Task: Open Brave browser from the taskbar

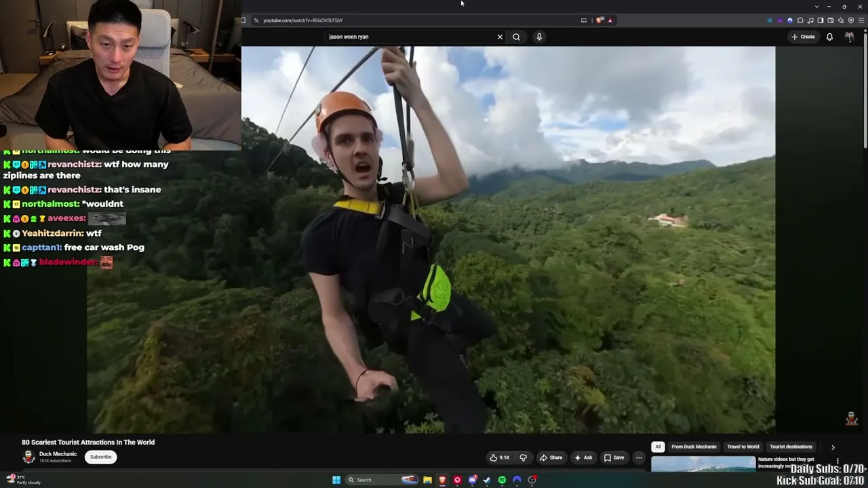Action: click(x=442, y=480)
